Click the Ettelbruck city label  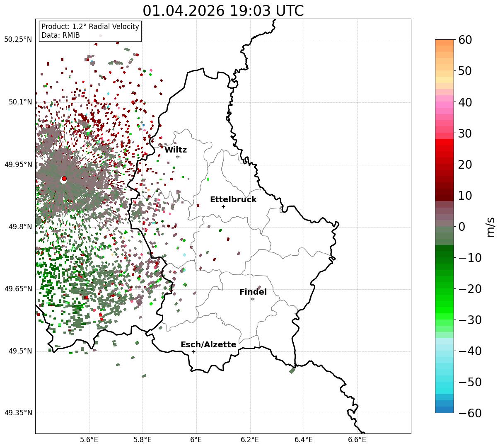click(x=233, y=199)
